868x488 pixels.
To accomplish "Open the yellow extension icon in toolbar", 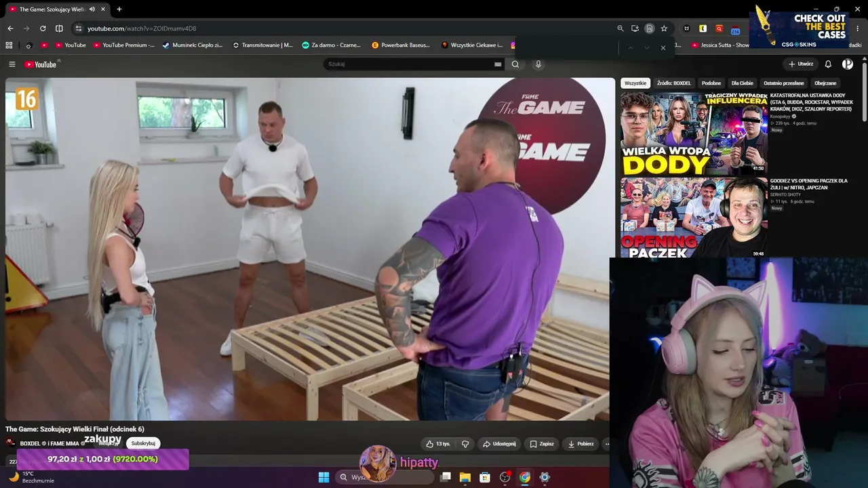I will click(703, 28).
